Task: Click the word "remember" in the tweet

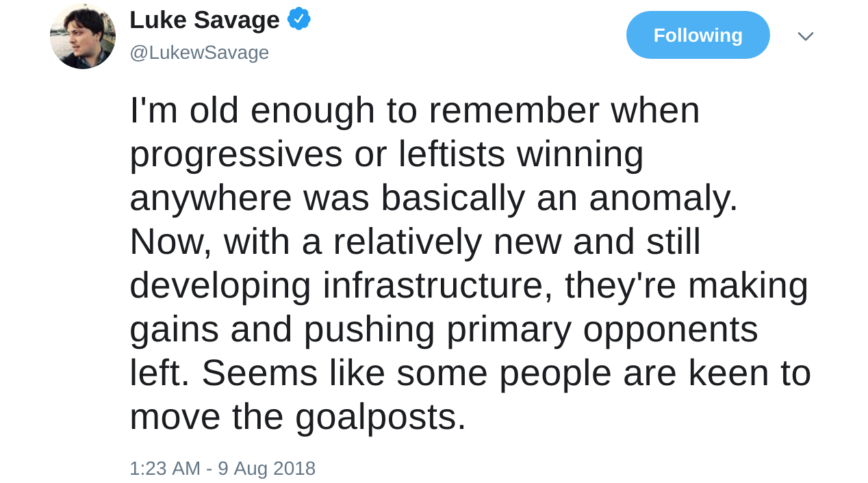Action: click(x=513, y=111)
